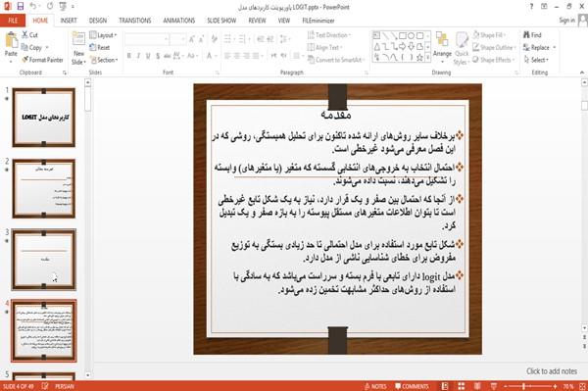The image size is (588, 391).
Task: Switch to the ANIMATIONS tab
Action: tap(179, 21)
